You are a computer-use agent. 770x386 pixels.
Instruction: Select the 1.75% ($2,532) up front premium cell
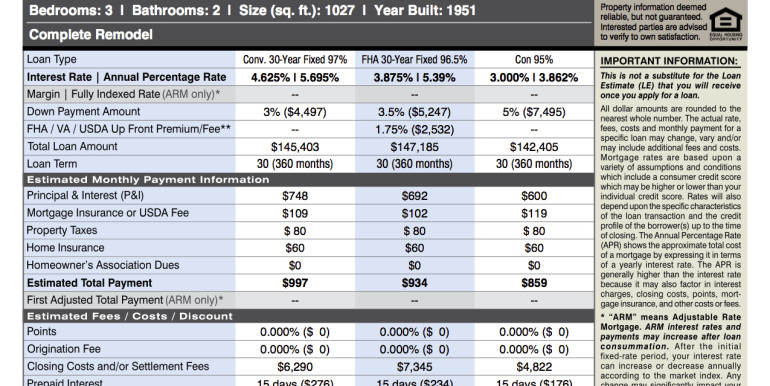point(414,130)
